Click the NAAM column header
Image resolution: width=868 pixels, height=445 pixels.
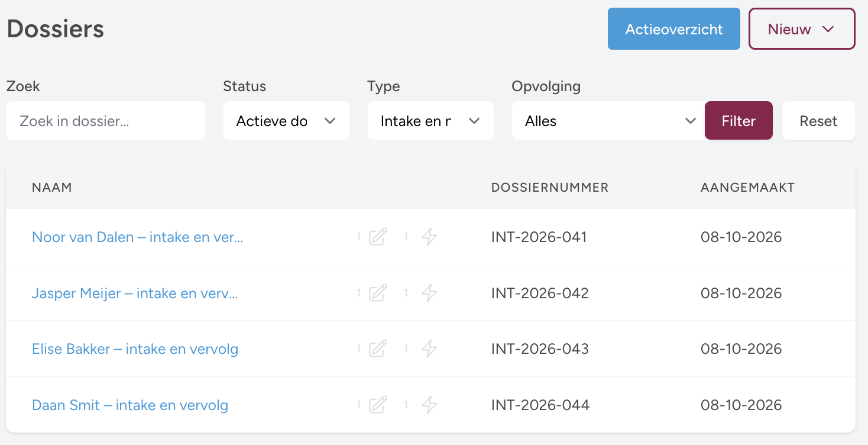(52, 188)
